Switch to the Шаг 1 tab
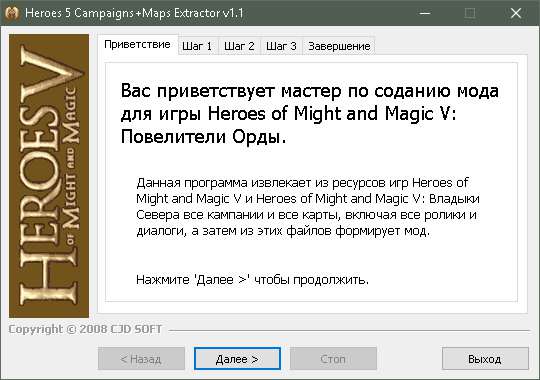This screenshot has height=380, width=540. (x=197, y=46)
